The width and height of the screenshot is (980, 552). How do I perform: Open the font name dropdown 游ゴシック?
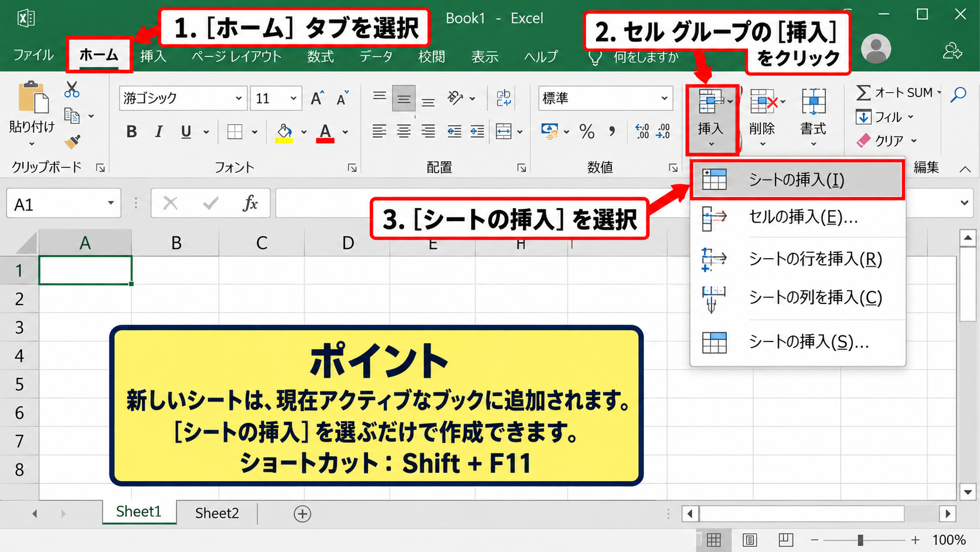238,99
